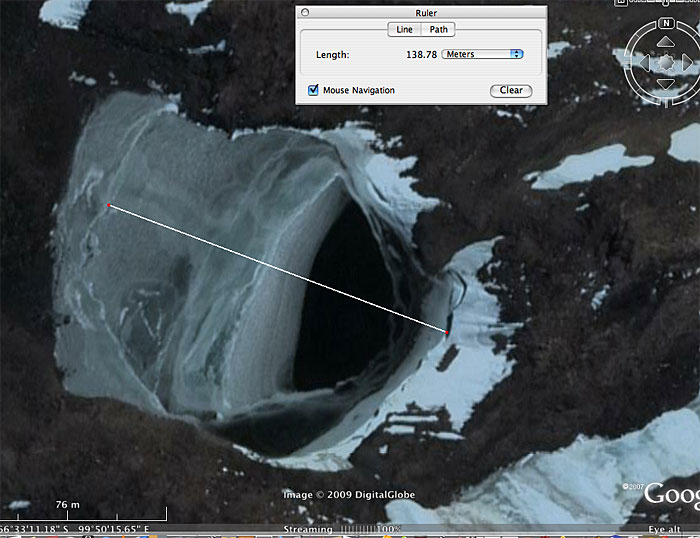The width and height of the screenshot is (700, 538).
Task: Click the center of the navigation joystick
Action: tap(664, 62)
